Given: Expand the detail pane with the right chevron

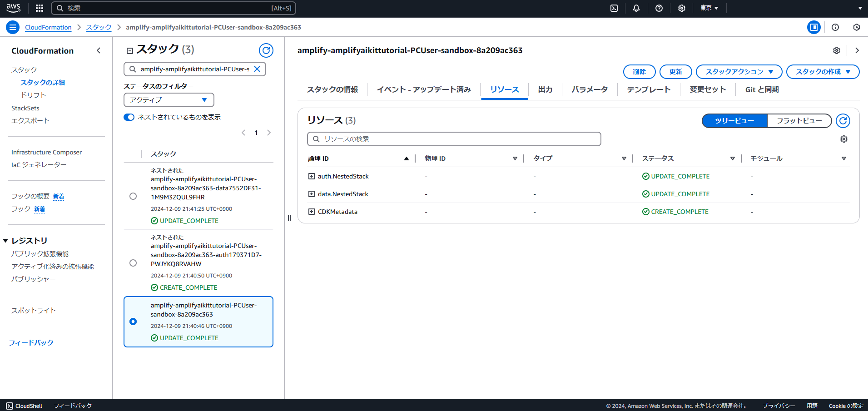Looking at the screenshot, I should (x=857, y=50).
